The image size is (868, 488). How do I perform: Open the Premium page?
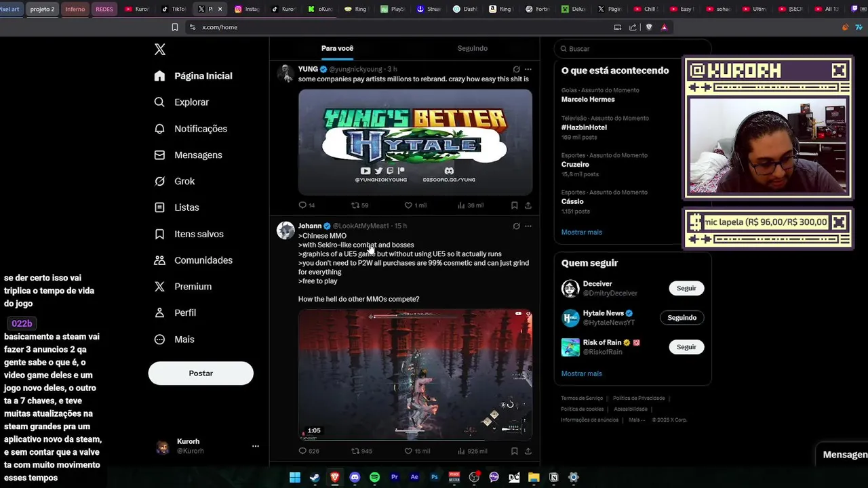click(x=183, y=287)
